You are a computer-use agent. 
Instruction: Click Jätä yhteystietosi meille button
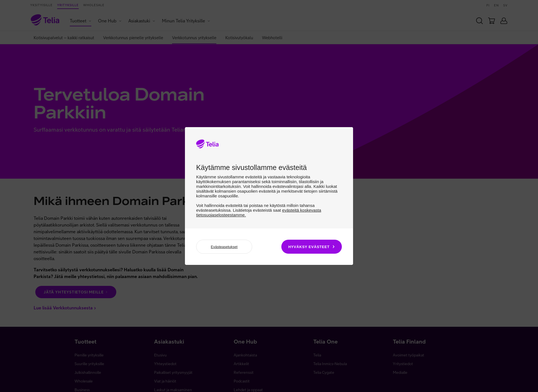click(76, 292)
